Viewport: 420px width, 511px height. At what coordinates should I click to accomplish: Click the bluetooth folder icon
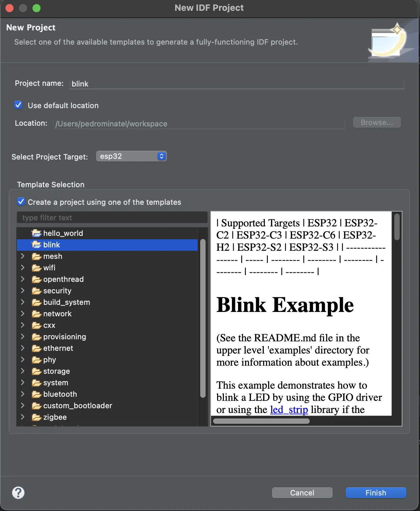click(36, 394)
